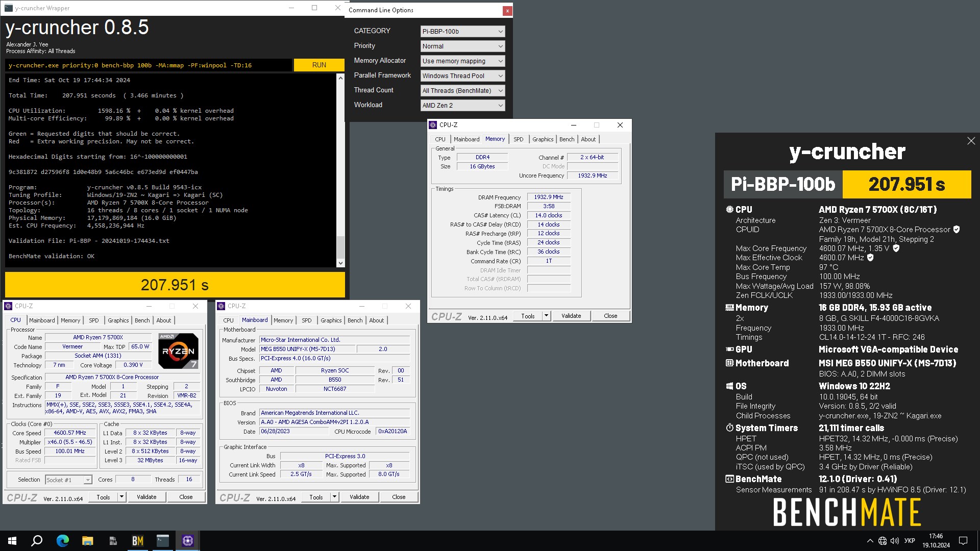Open the notification center icon
980x551 pixels.
pyautogui.click(x=963, y=541)
